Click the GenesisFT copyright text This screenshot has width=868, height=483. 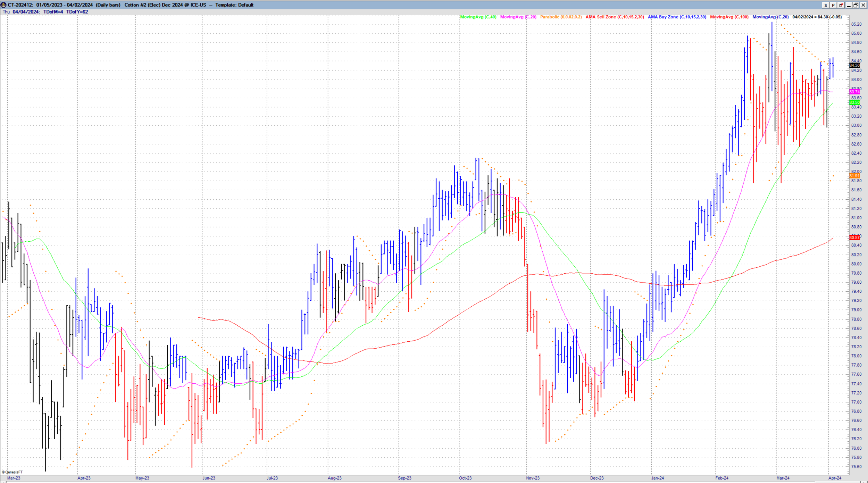pyautogui.click(x=12, y=472)
